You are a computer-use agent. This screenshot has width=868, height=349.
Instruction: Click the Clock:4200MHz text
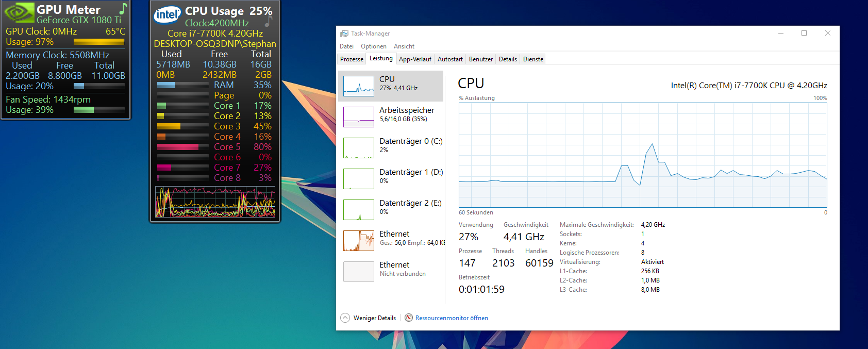217,23
